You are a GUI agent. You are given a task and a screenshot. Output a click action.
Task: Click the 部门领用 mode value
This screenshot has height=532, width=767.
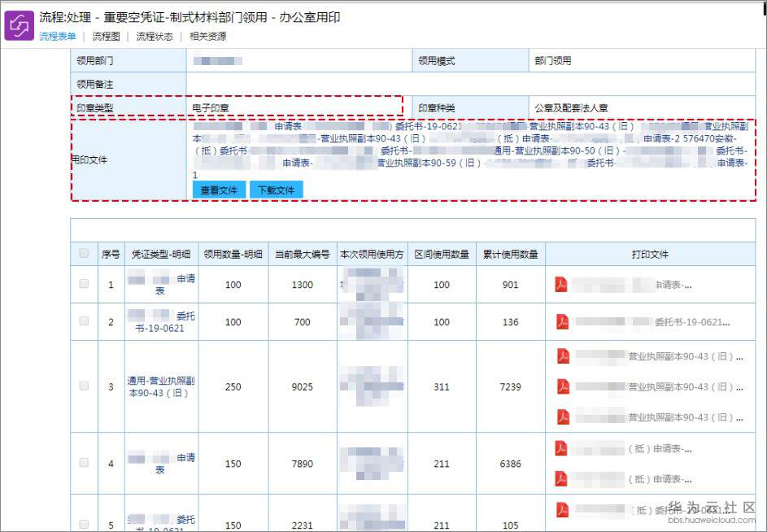coord(553,61)
